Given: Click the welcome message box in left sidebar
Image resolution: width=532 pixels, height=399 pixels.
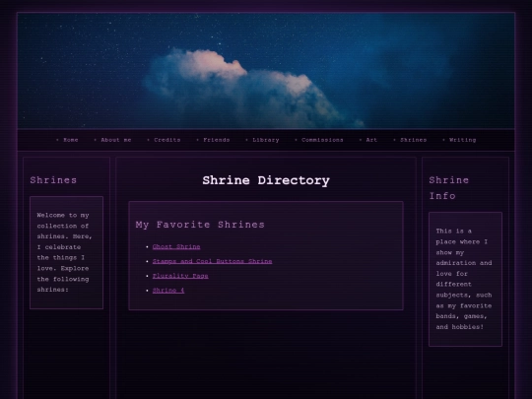Looking at the screenshot, I should point(67,252).
